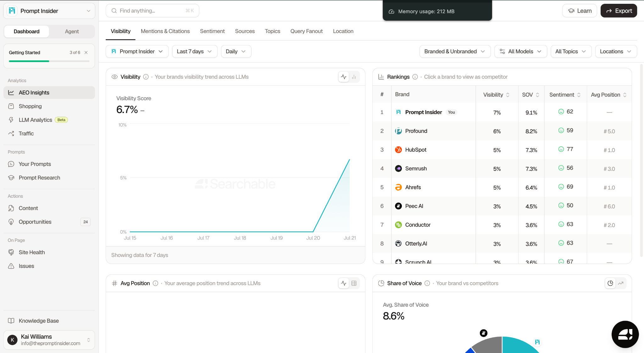The image size is (644, 353).
Task: Click the HubSpot brand logo icon
Action: point(398,150)
